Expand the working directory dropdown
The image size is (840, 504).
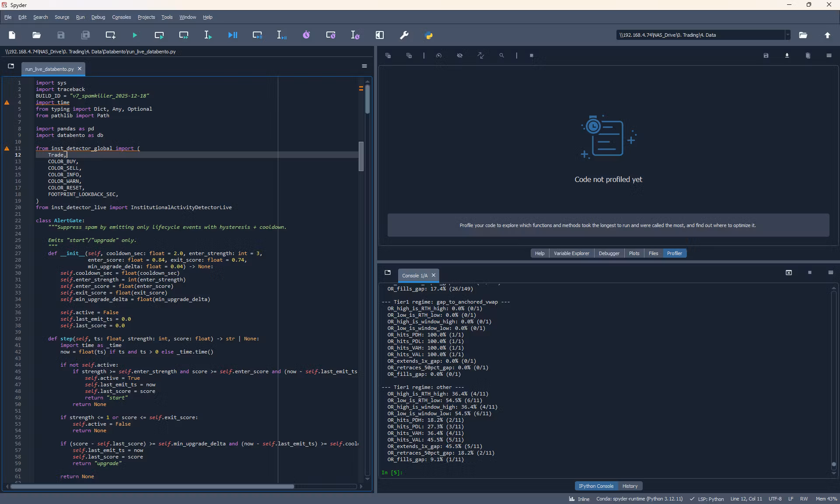[787, 35]
